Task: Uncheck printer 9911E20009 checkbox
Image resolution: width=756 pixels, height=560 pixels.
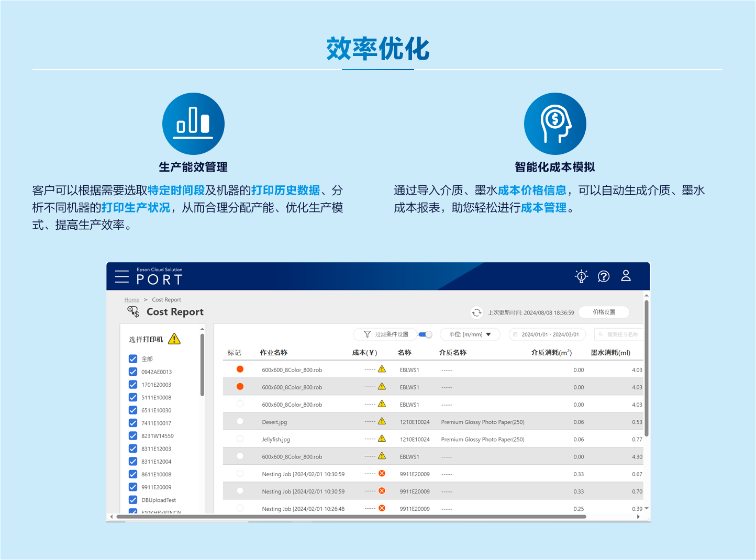Action: [x=133, y=487]
